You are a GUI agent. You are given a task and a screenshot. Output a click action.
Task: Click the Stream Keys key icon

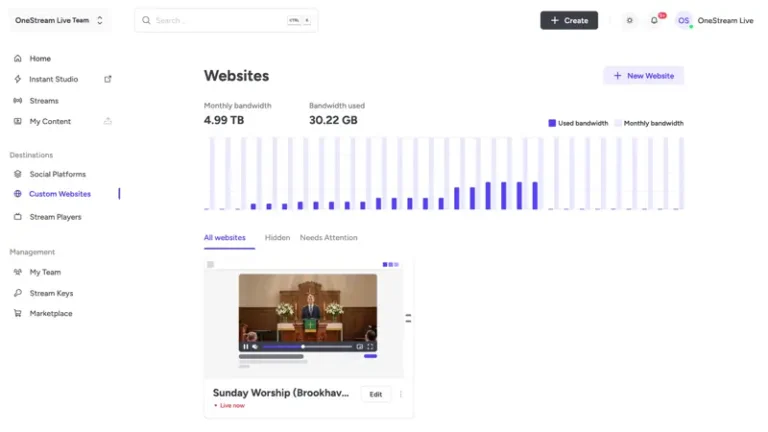tap(18, 293)
